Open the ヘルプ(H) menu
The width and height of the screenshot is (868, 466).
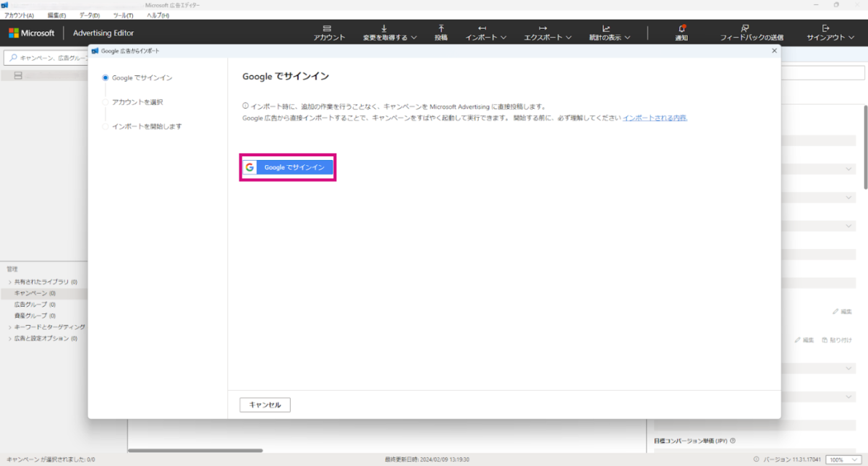coord(158,15)
